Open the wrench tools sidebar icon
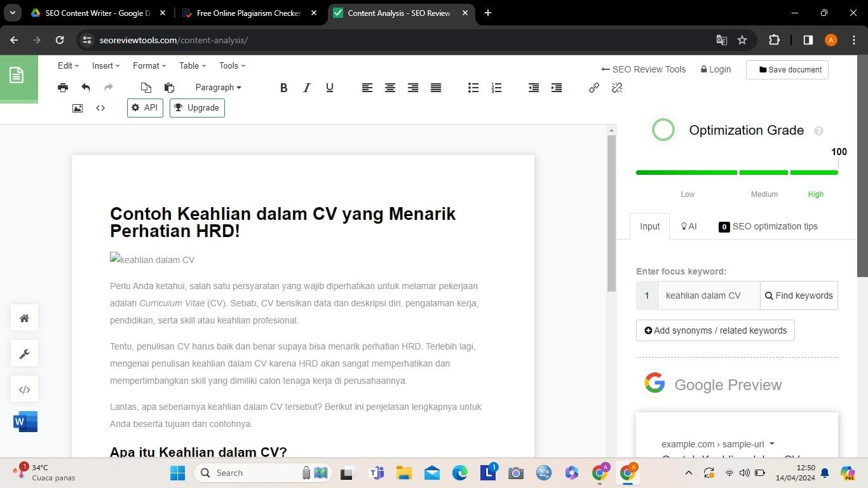The image size is (868, 488). click(25, 354)
